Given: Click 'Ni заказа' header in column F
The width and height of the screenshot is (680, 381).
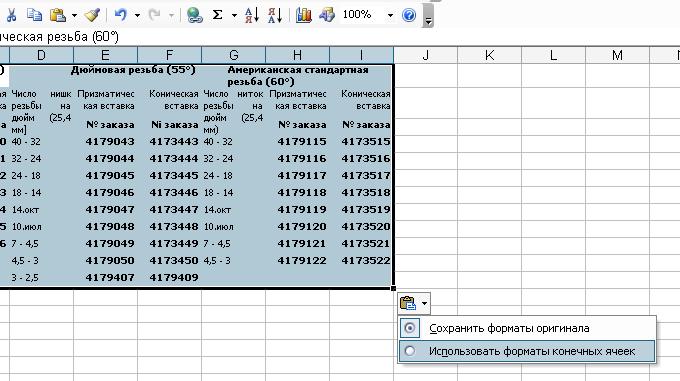Looking at the screenshot, I should pyautogui.click(x=174, y=125).
